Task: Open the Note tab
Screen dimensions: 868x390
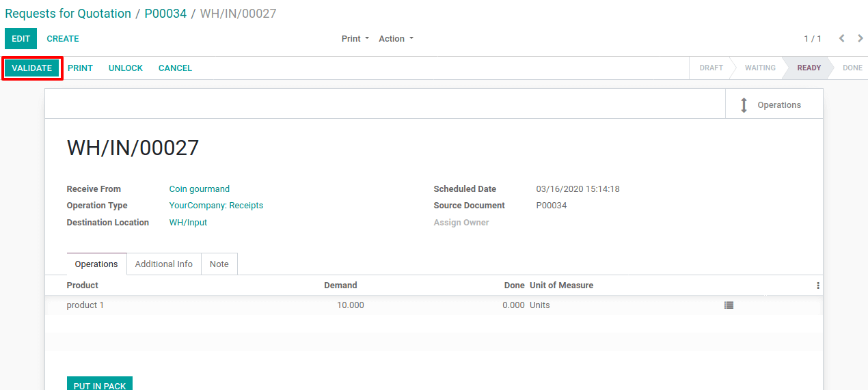Action: (219, 264)
